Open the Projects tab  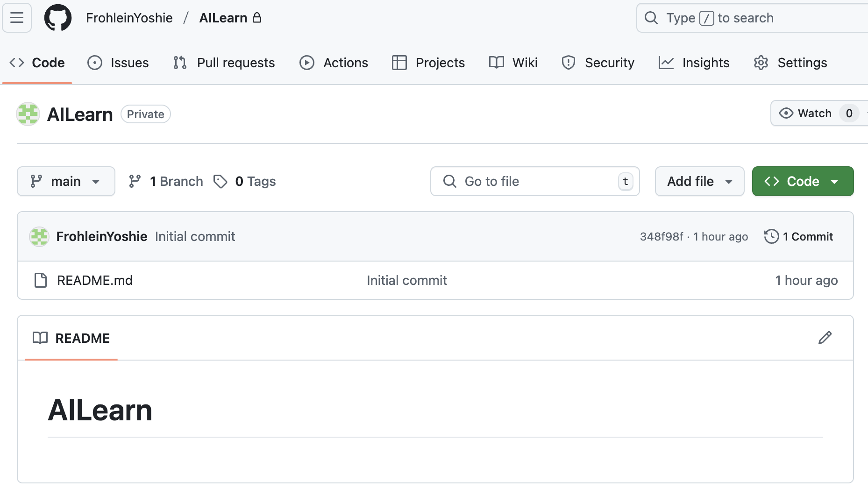click(x=428, y=63)
